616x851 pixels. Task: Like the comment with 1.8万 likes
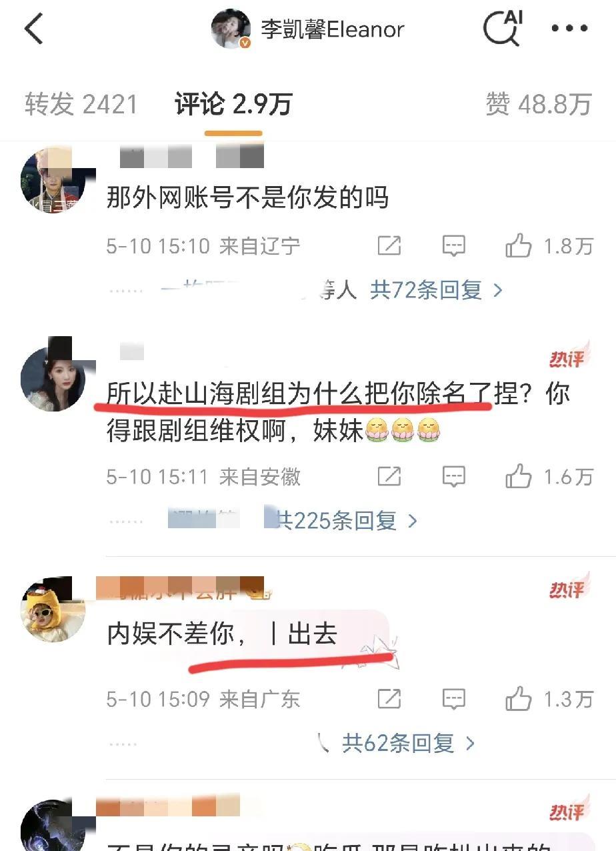[x=549, y=246]
